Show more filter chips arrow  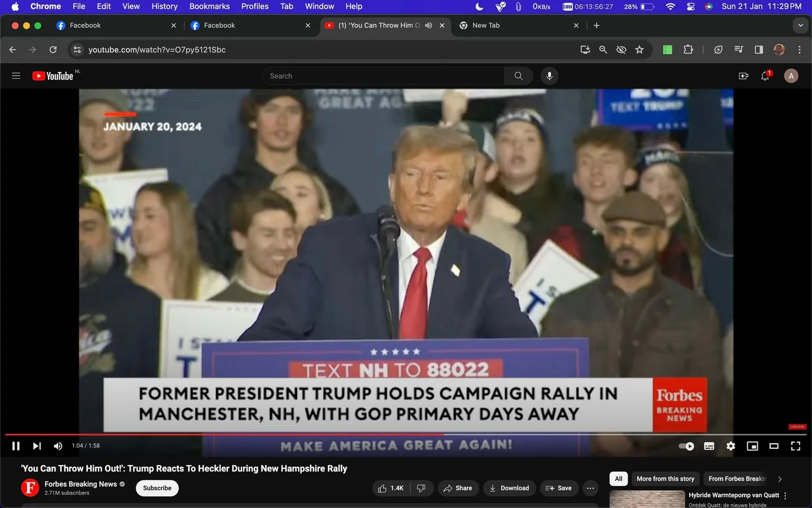click(780, 479)
